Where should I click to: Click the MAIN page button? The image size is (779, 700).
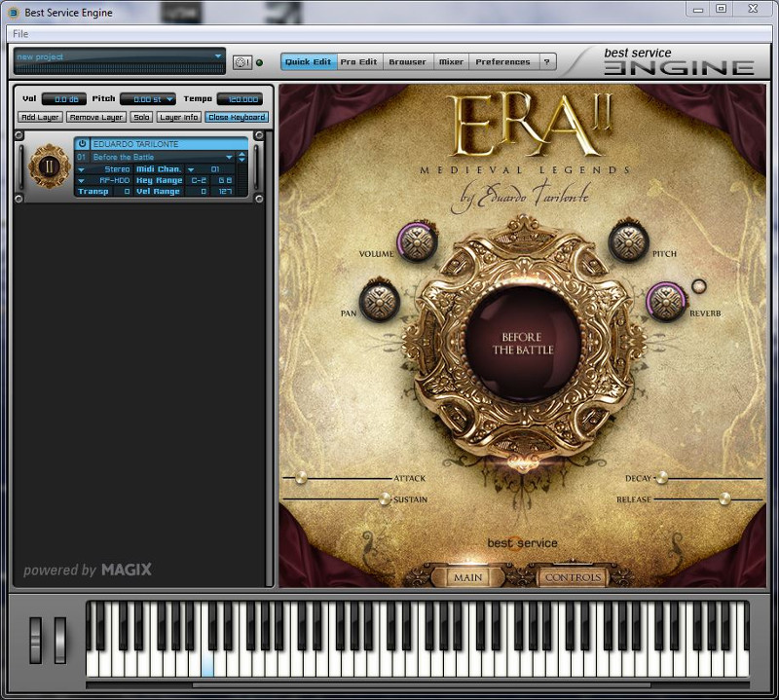(x=467, y=577)
